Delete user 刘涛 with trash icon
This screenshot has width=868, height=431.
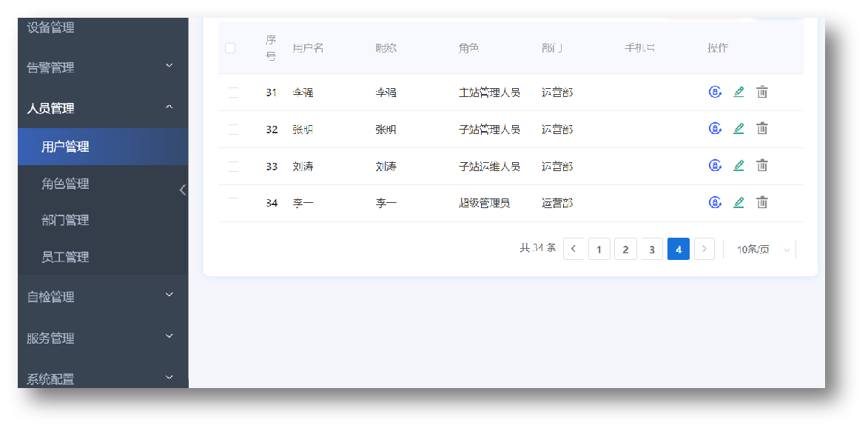[762, 166]
